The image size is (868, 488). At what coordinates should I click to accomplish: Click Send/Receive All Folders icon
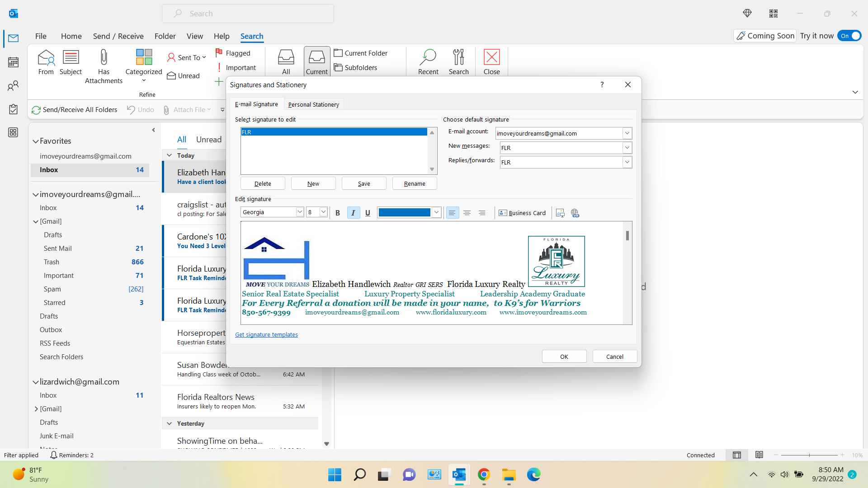(x=36, y=110)
